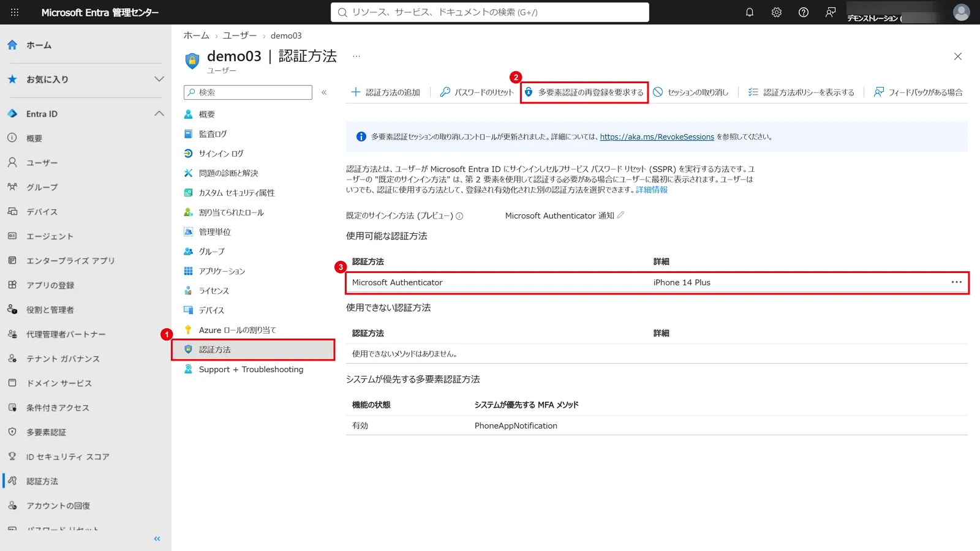Click edit pencil next to Microsoft Authenticator 通知
This screenshot has height=551, width=980.
(620, 215)
